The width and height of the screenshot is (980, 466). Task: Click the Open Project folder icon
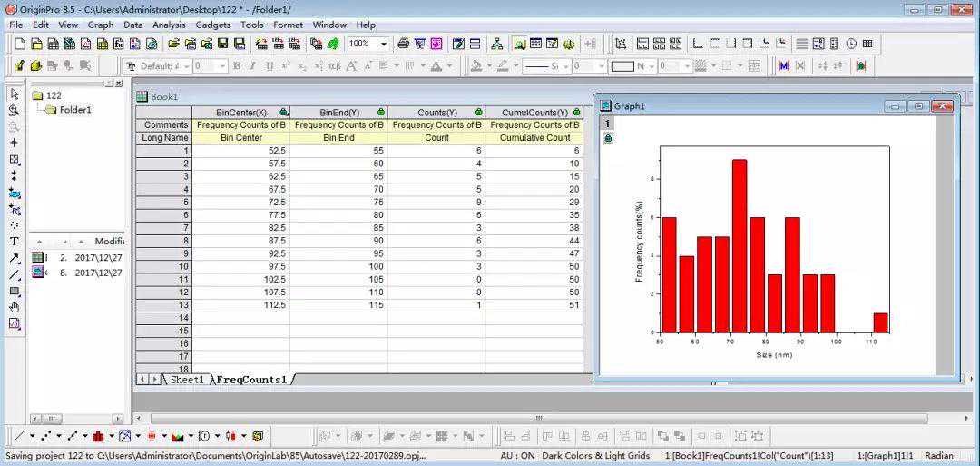173,44
